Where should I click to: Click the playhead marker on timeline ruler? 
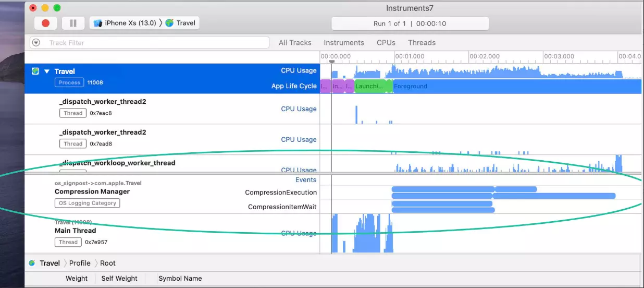click(331, 62)
